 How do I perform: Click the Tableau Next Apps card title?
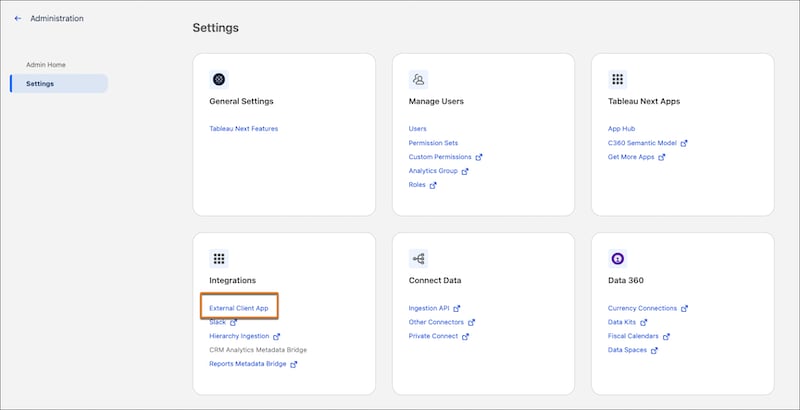[644, 101]
